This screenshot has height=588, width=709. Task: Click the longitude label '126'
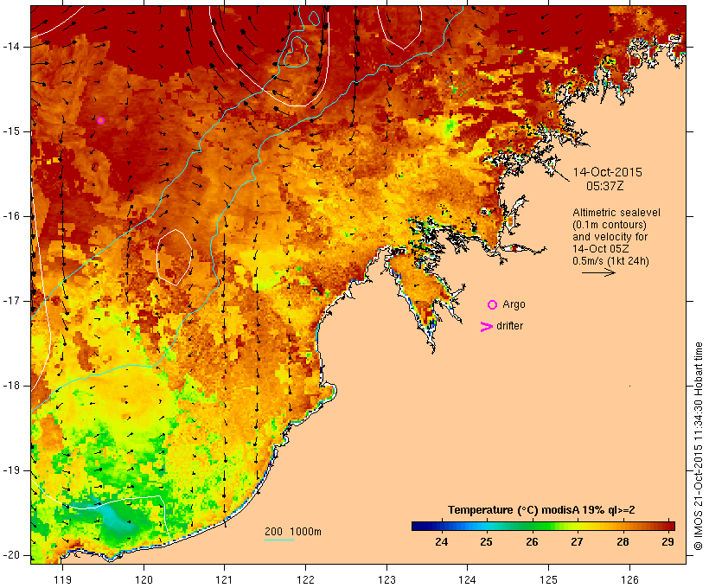[629, 580]
